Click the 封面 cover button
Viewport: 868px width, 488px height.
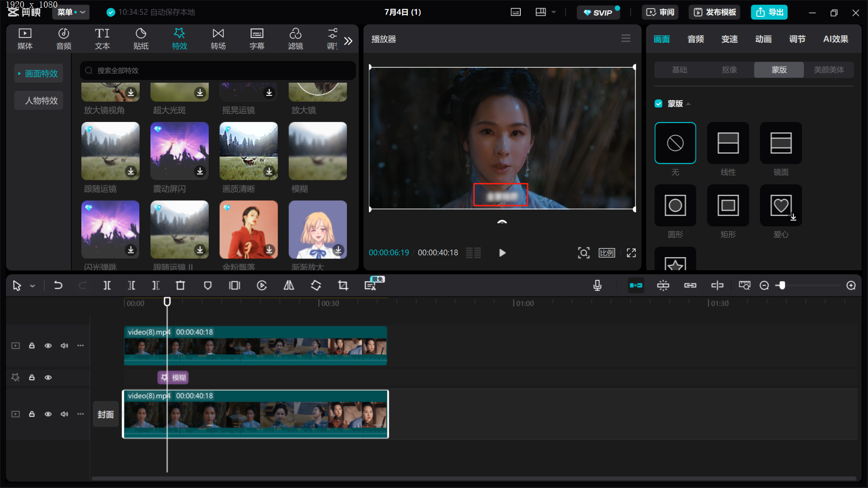[106, 414]
